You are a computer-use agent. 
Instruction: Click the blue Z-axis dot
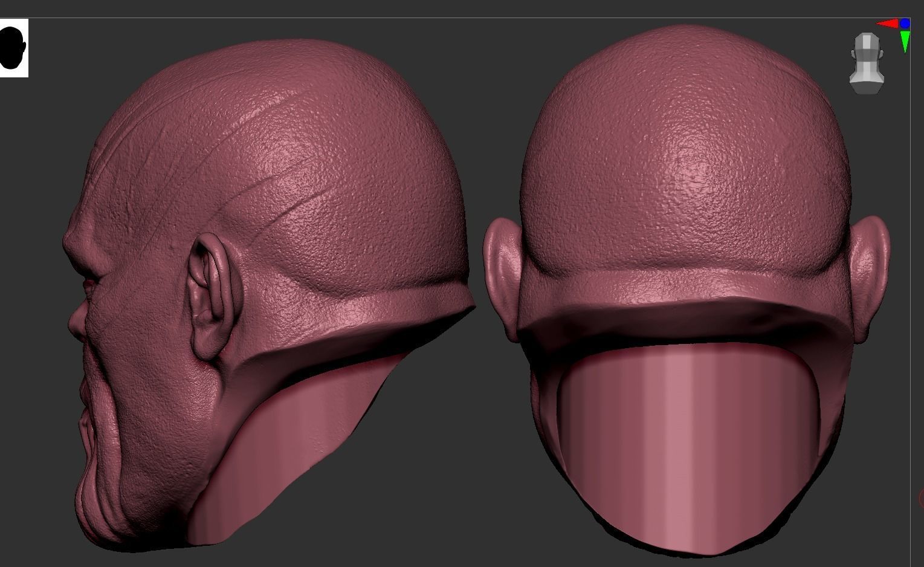(x=905, y=24)
